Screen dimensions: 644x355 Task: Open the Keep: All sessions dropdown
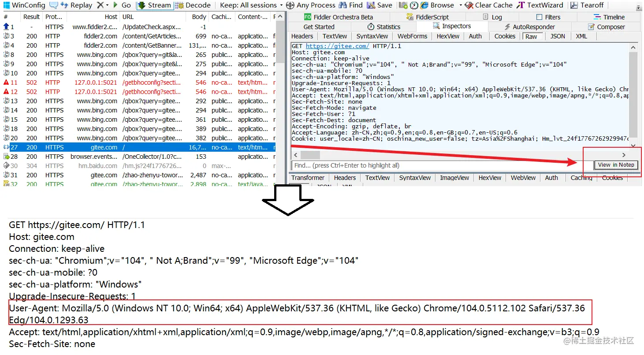click(x=251, y=5)
